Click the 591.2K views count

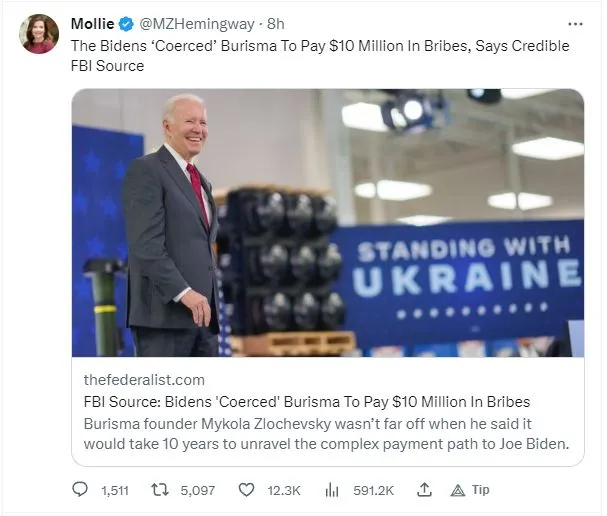[x=373, y=490]
